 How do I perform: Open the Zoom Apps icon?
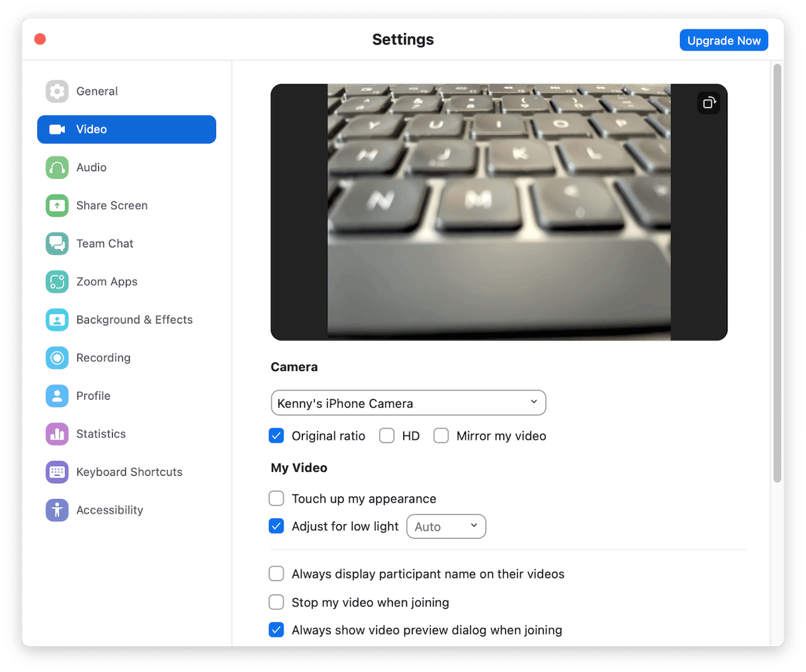pos(57,282)
